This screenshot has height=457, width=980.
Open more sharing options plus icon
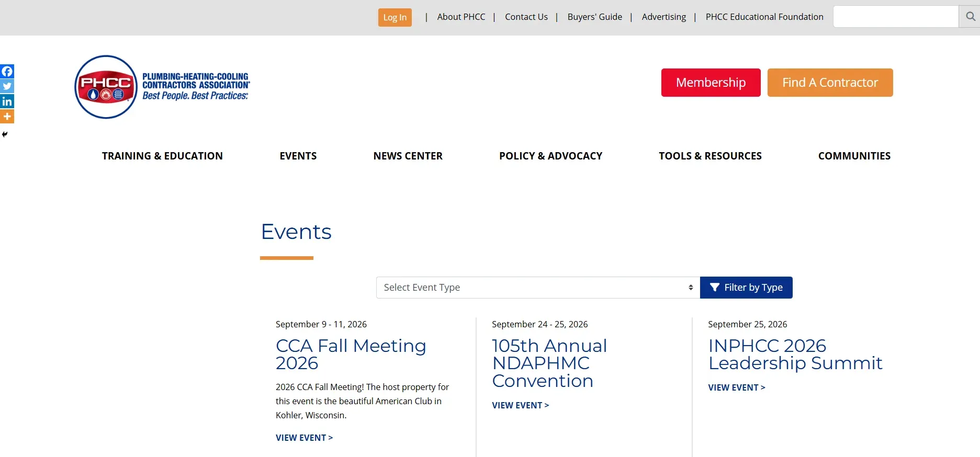coord(7,117)
